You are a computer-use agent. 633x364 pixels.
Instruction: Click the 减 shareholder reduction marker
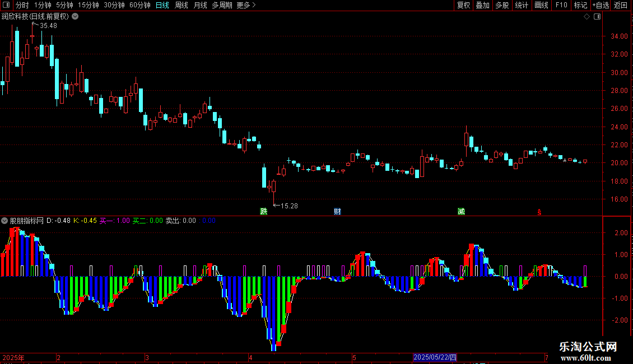(x=461, y=211)
